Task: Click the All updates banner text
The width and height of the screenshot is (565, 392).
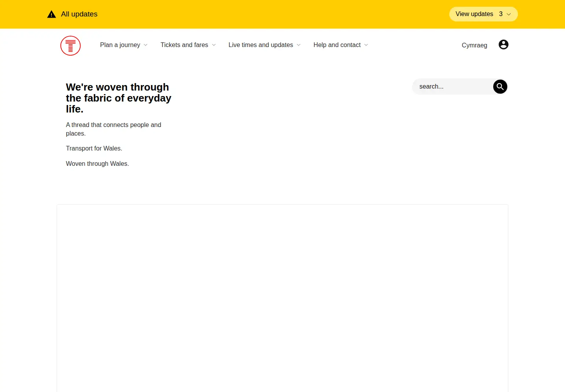Action: click(x=79, y=14)
